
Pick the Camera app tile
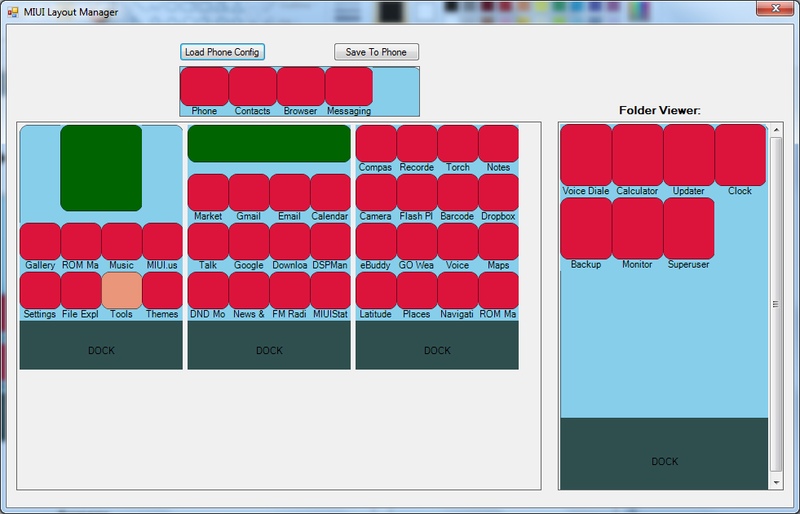(376, 192)
